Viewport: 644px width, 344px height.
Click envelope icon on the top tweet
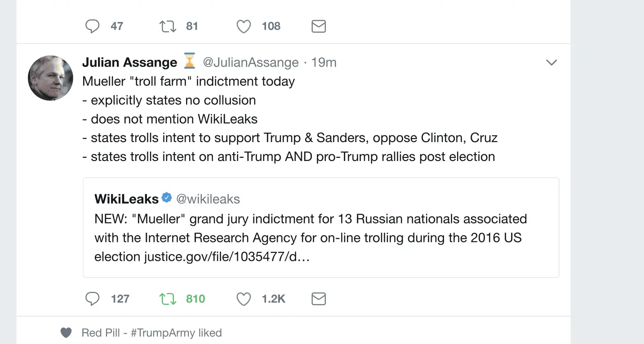(x=319, y=27)
